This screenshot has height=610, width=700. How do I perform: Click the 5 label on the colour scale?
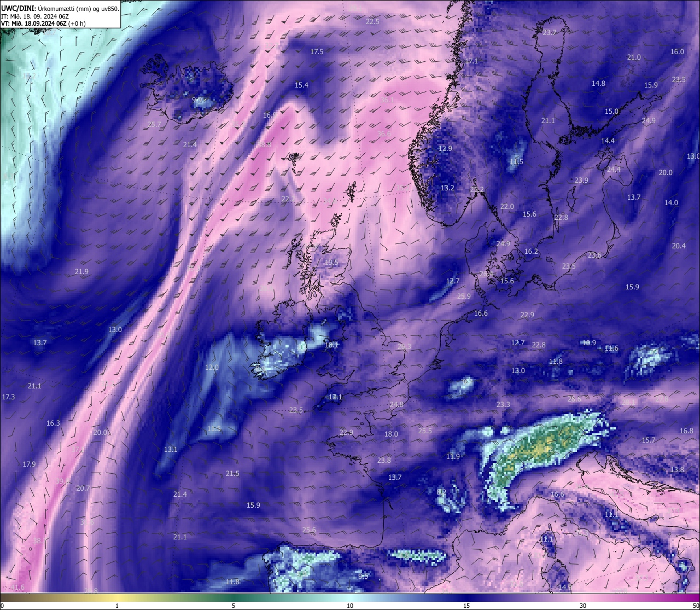coord(234,606)
